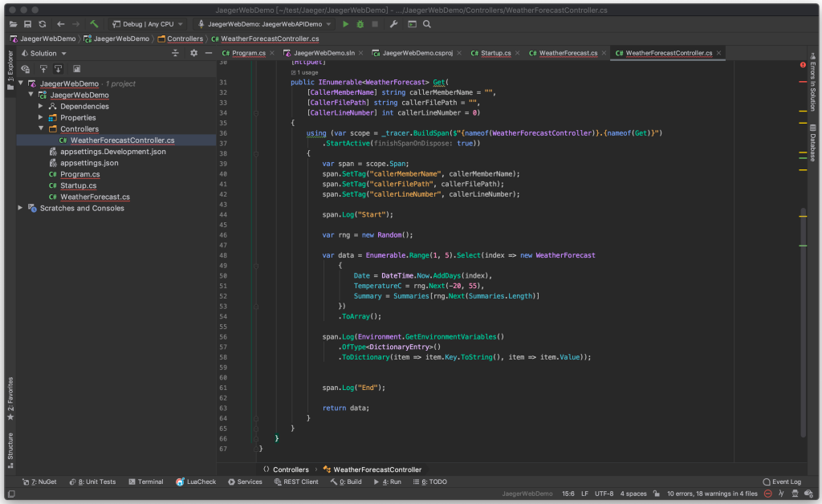
Task: Expand Scratches and Consoles node
Action: [21, 208]
